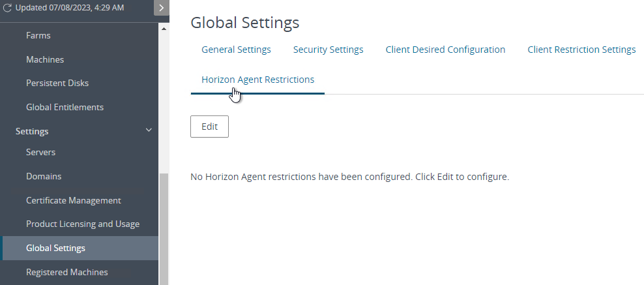Go to Machines in the sidebar
Viewport: 644px width, 285px height.
tap(45, 59)
